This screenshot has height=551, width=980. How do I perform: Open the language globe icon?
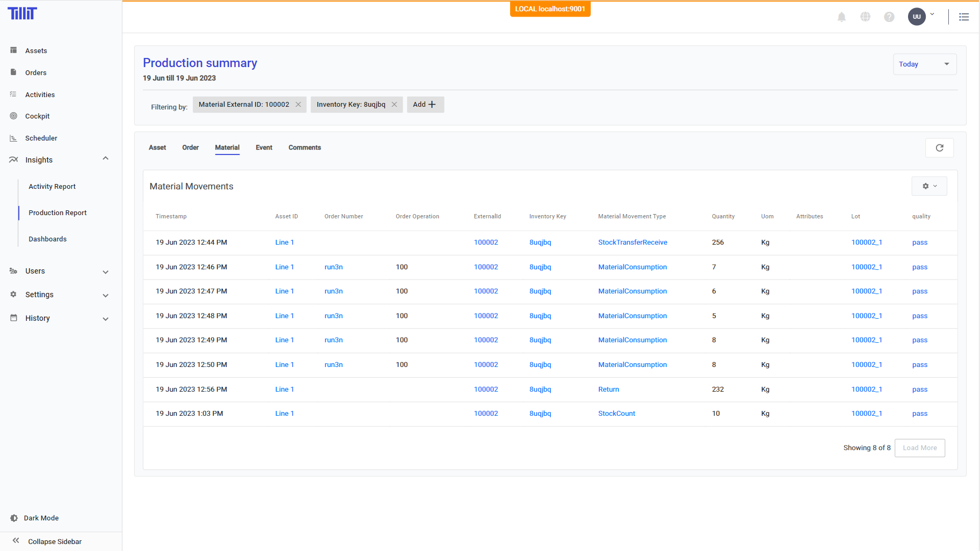pos(865,17)
